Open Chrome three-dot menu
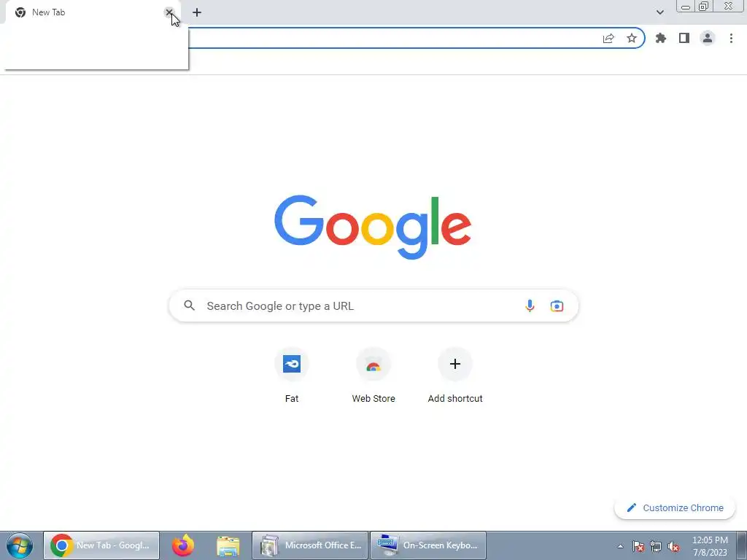Viewport: 747px width, 560px height. 731,38
